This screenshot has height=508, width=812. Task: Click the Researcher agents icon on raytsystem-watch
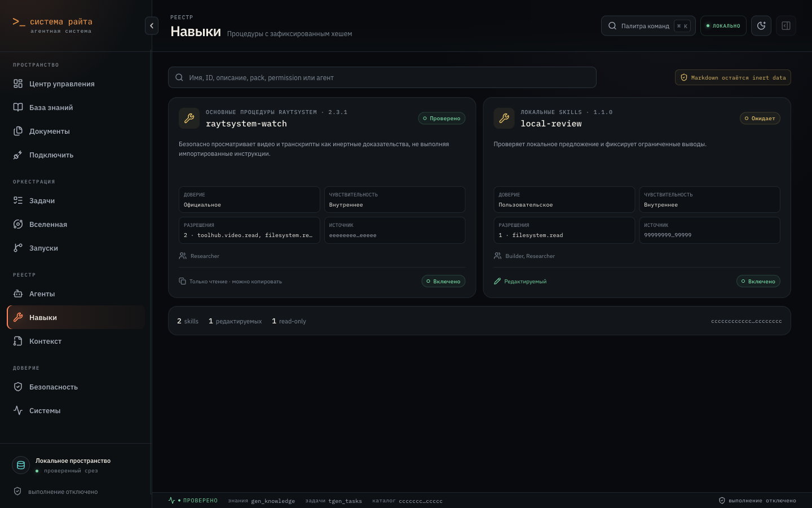tap(183, 256)
